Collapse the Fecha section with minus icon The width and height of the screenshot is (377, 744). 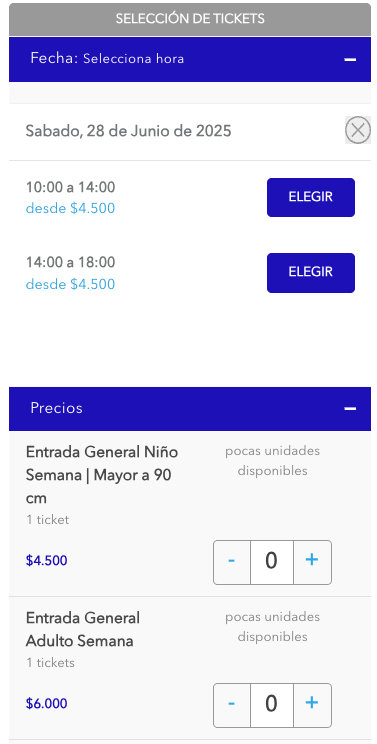(350, 59)
